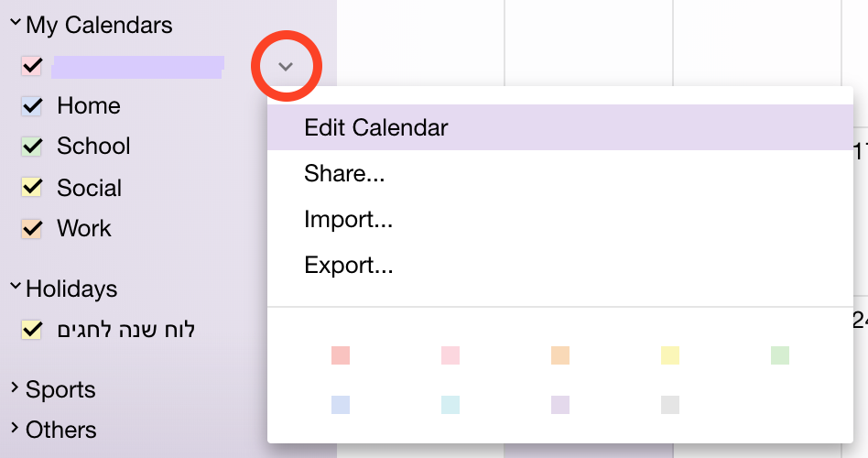This screenshot has width=868, height=458.
Task: Choose the yellow color swatch
Action: pos(670,355)
